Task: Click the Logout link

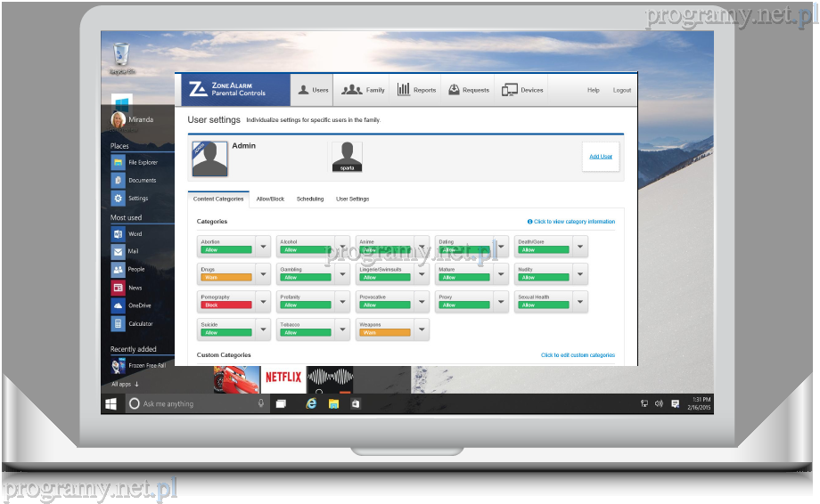Action: coord(622,90)
